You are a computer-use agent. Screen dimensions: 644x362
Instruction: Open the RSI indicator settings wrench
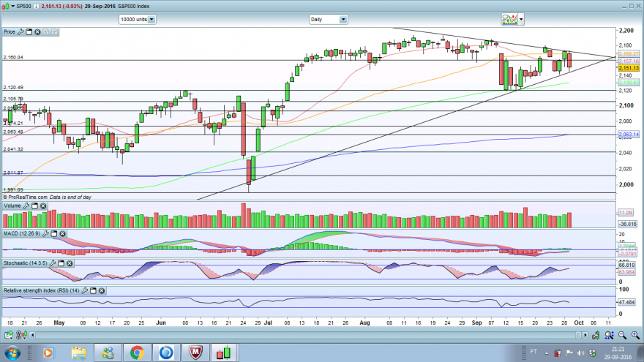coord(84,290)
